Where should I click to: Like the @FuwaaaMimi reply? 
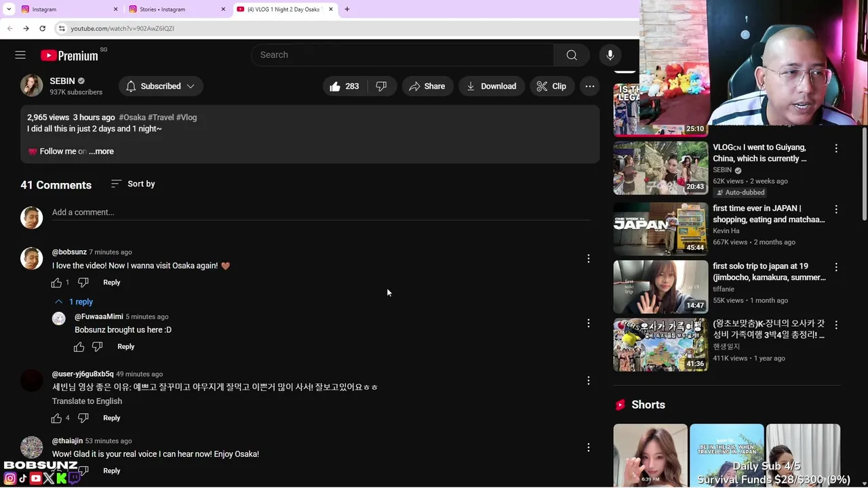pos(79,347)
